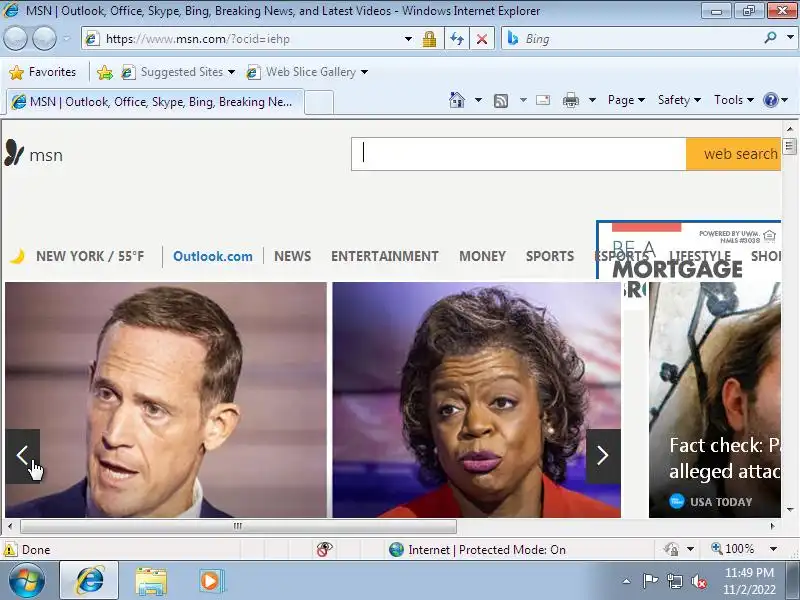800x600 pixels.
Task: Open the Windows Start menu
Action: (x=27, y=581)
